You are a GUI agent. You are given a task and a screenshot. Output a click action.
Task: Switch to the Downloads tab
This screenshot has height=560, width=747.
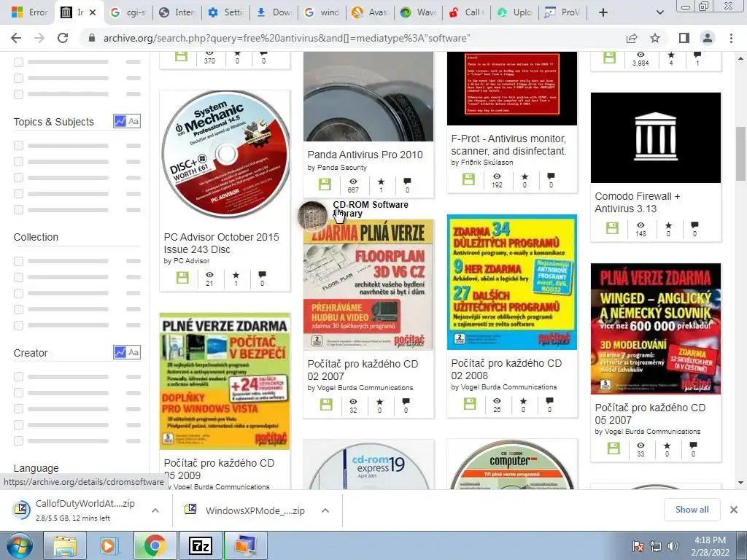pos(274,12)
